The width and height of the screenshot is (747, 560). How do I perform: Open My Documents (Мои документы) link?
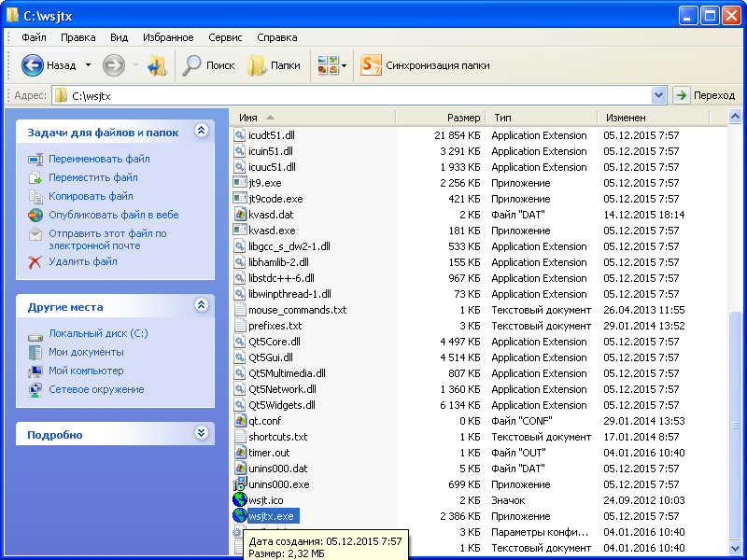point(86,352)
